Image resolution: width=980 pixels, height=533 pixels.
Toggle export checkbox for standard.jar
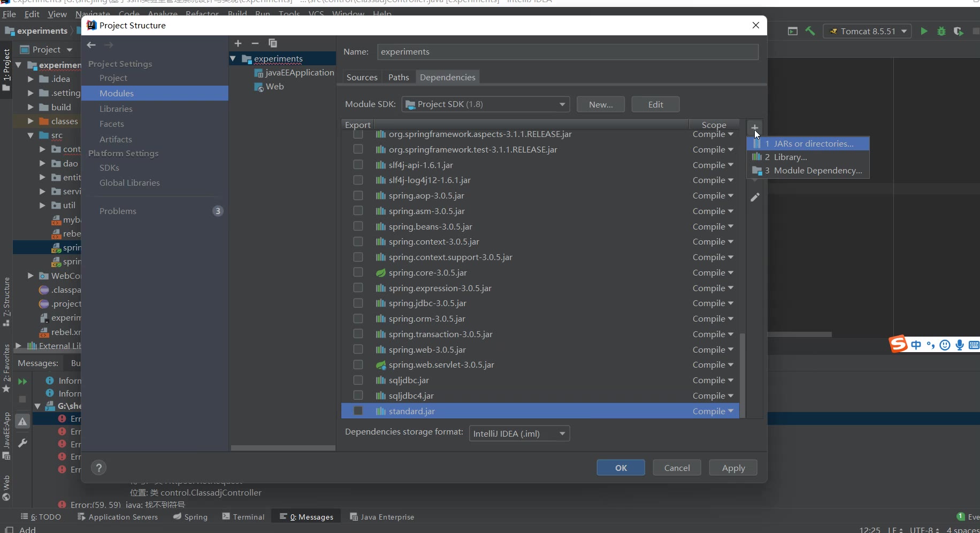click(358, 411)
